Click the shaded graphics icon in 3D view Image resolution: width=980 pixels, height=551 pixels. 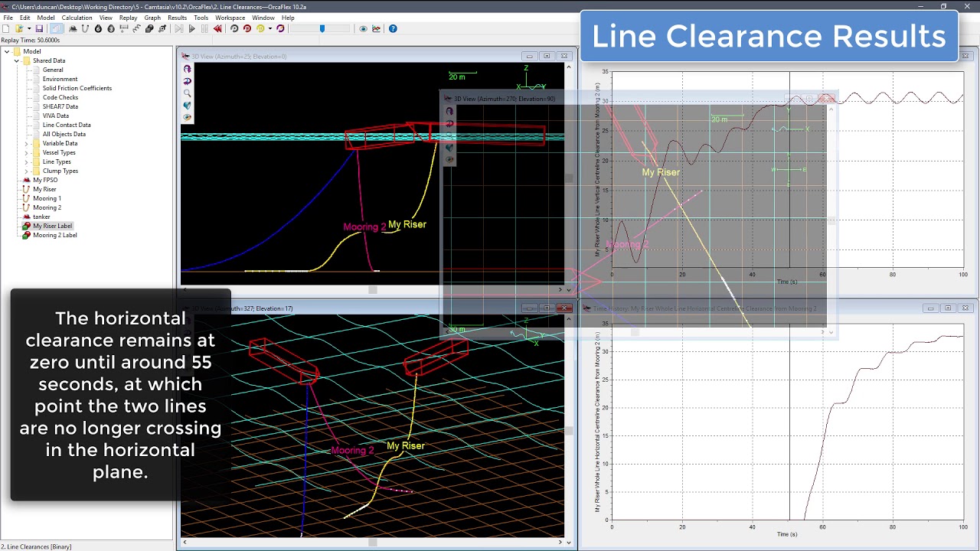tap(187, 106)
